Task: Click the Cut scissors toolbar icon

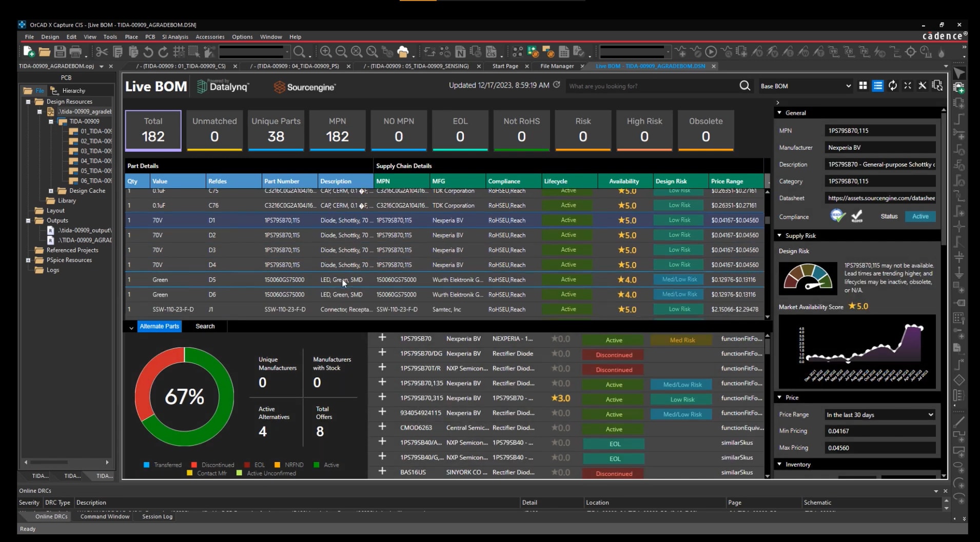Action: (102, 52)
